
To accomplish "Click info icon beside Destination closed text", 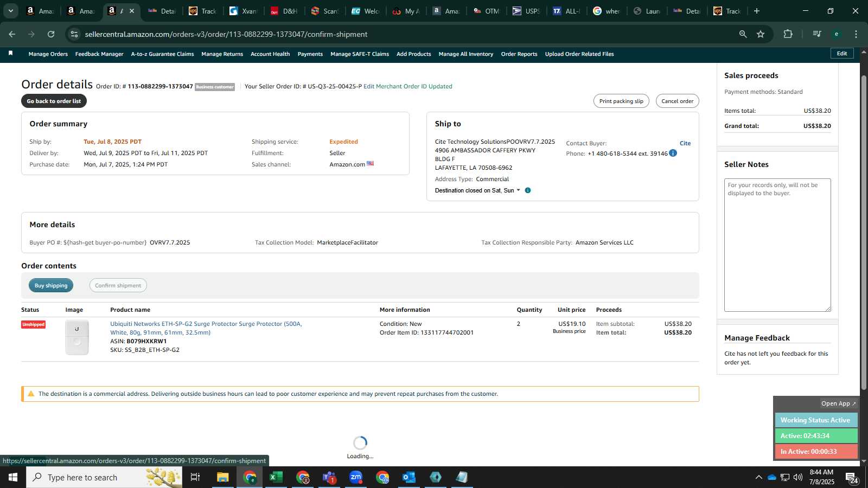I will pos(528,190).
